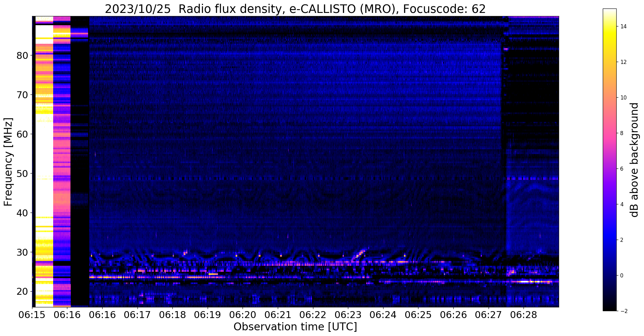Click the 06:21 time tick label

pos(277,314)
